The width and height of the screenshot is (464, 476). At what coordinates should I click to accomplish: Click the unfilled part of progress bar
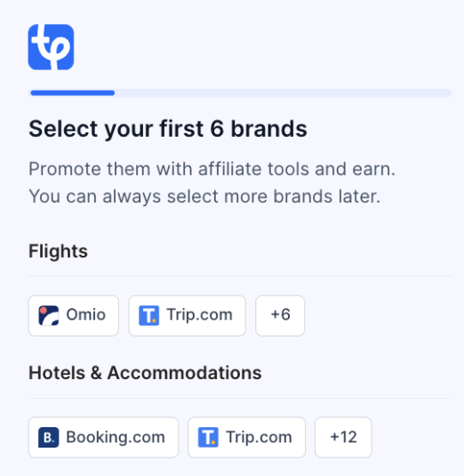tap(284, 93)
